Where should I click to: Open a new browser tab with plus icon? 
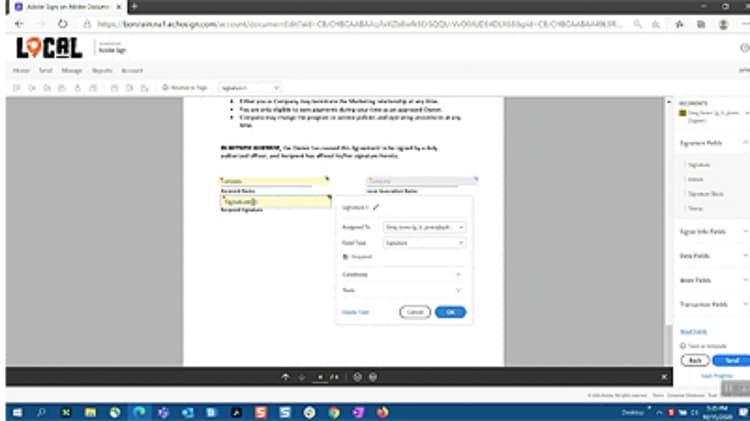134,6
